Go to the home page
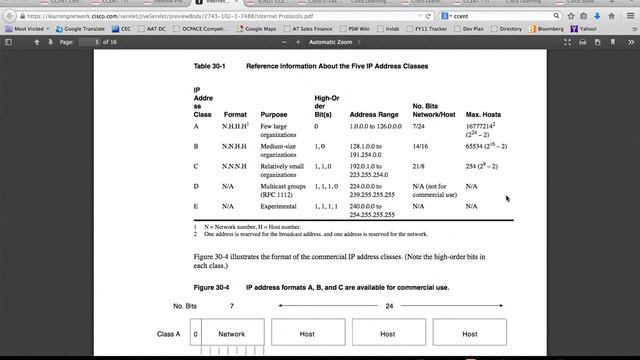This screenshot has width=640, height=360. click(611, 16)
